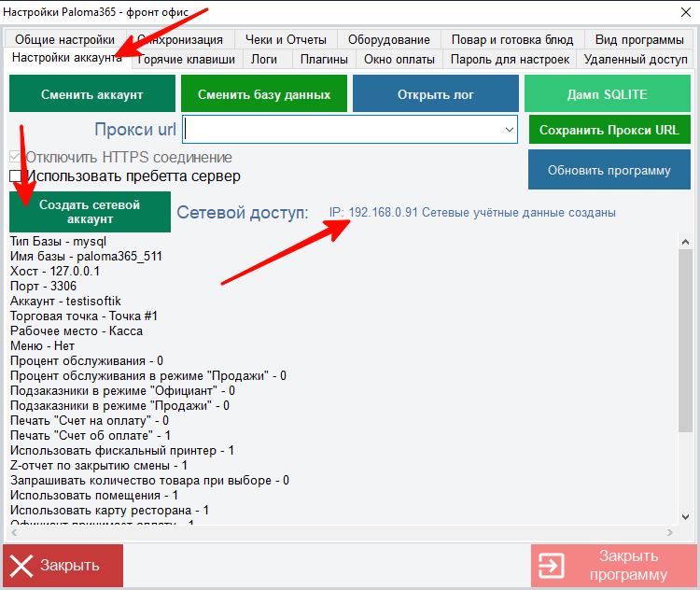Expand the Прокси url dropdown arrow
The height and width of the screenshot is (590, 700).
[x=509, y=130]
